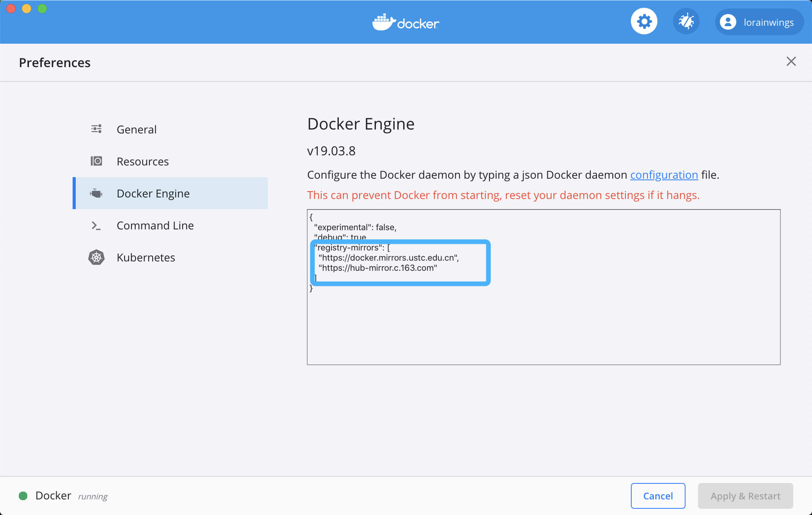Click the "registry-mirrors" key line

(x=352, y=247)
